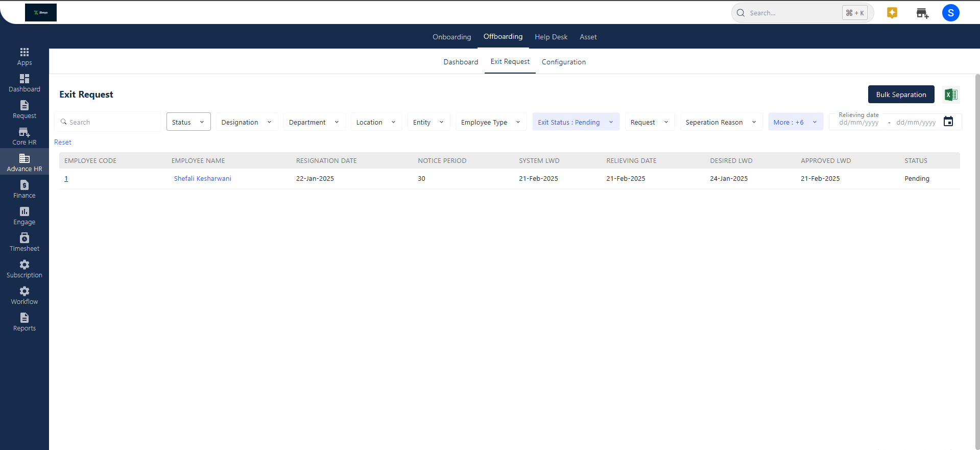This screenshot has height=450, width=980.
Task: Open the More : +6 filters dropdown
Action: [x=796, y=122]
